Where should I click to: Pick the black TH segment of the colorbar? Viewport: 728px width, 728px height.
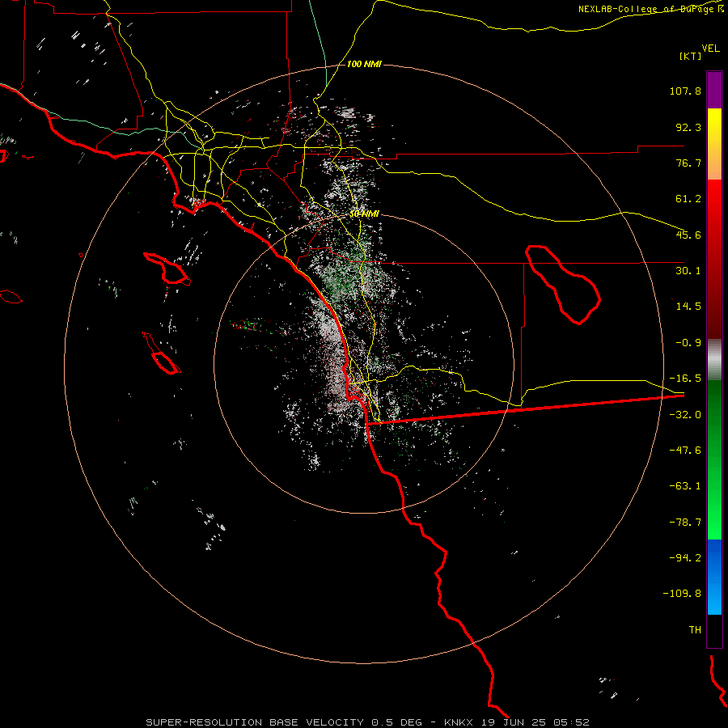714,631
